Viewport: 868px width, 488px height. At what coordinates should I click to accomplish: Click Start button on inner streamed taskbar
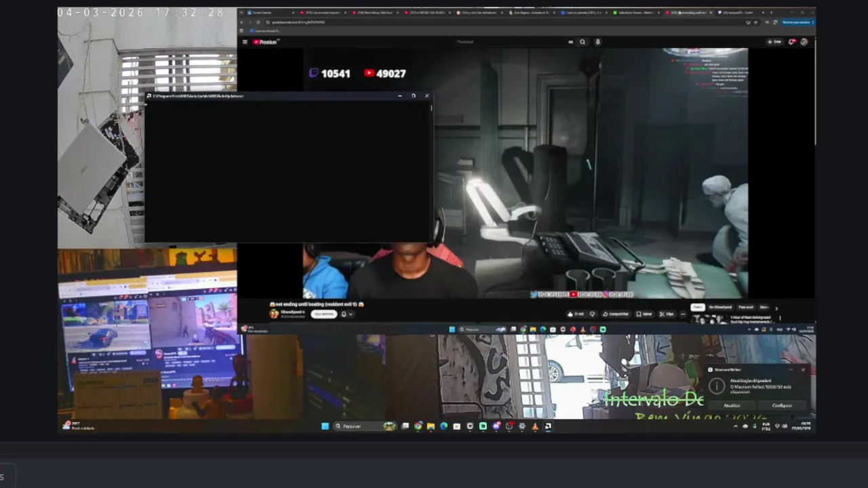point(452,329)
